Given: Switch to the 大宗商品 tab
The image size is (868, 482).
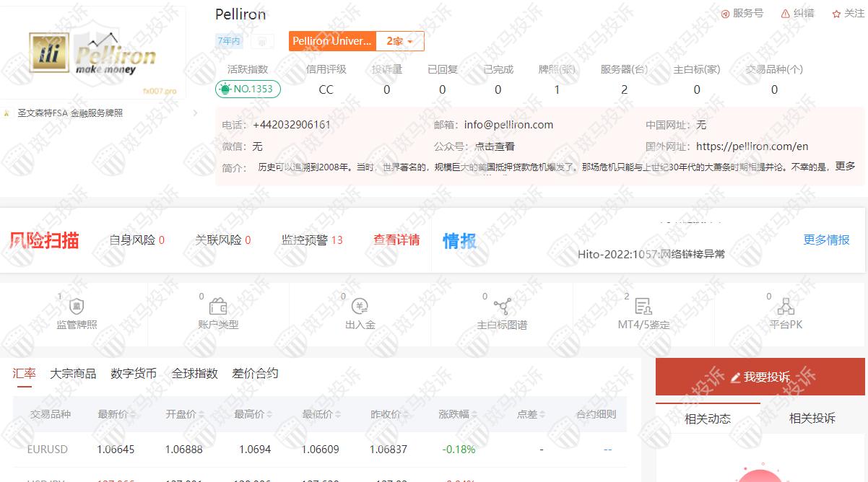Looking at the screenshot, I should click(73, 373).
